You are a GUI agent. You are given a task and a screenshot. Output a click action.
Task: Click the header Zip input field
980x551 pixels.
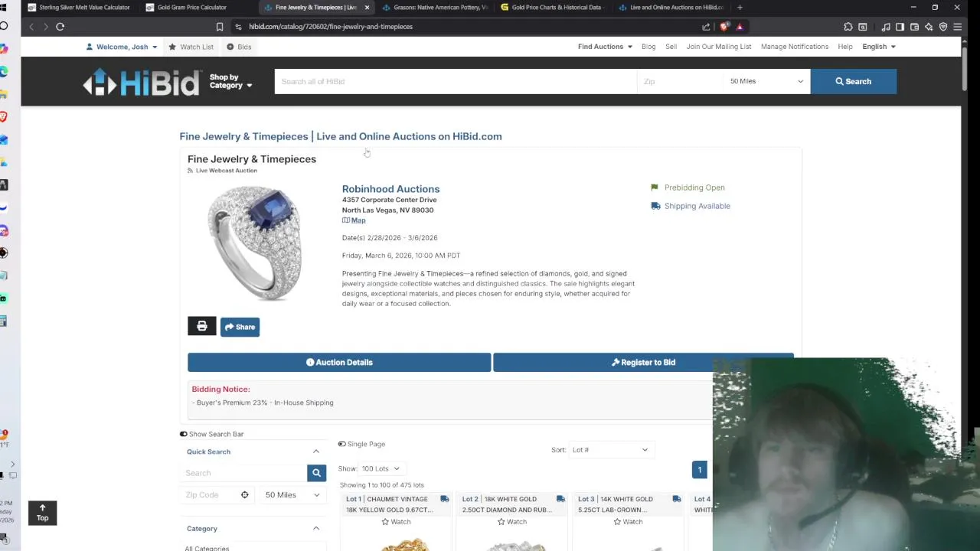680,81
